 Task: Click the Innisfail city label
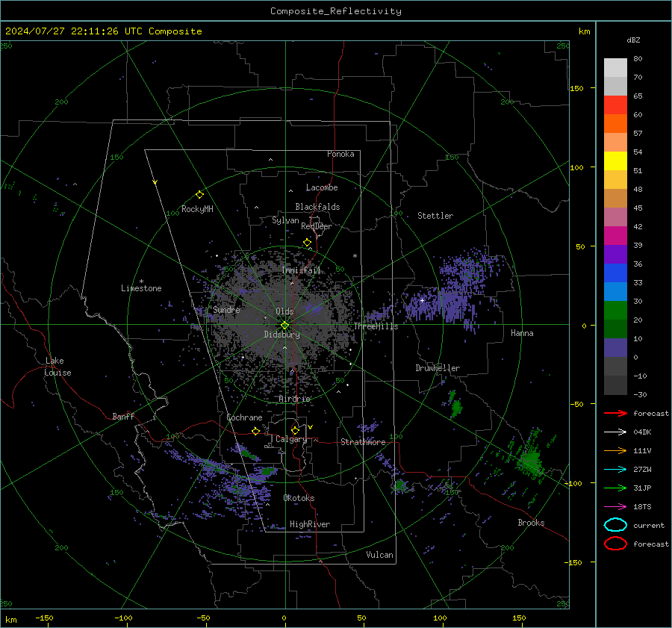(302, 270)
